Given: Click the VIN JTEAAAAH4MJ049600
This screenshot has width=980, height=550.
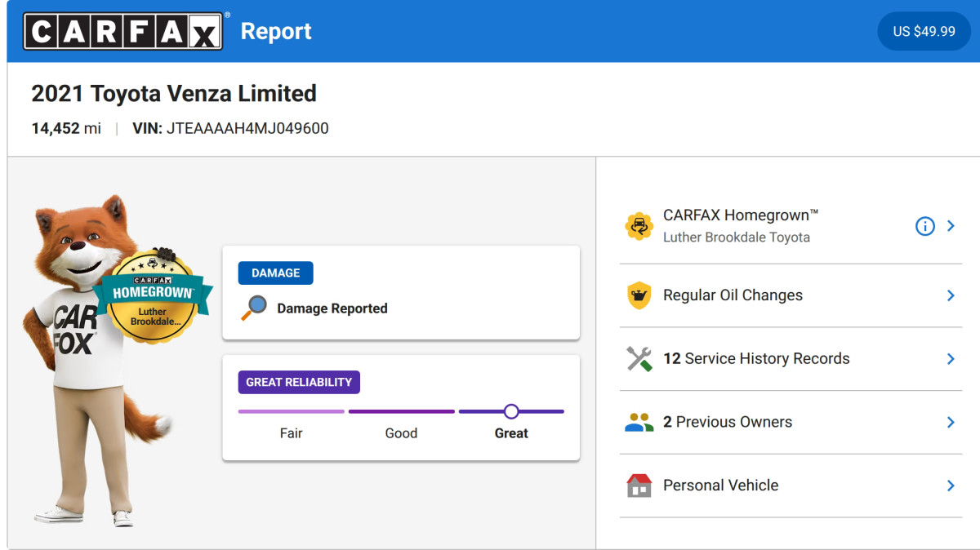Looking at the screenshot, I should pyautogui.click(x=230, y=128).
